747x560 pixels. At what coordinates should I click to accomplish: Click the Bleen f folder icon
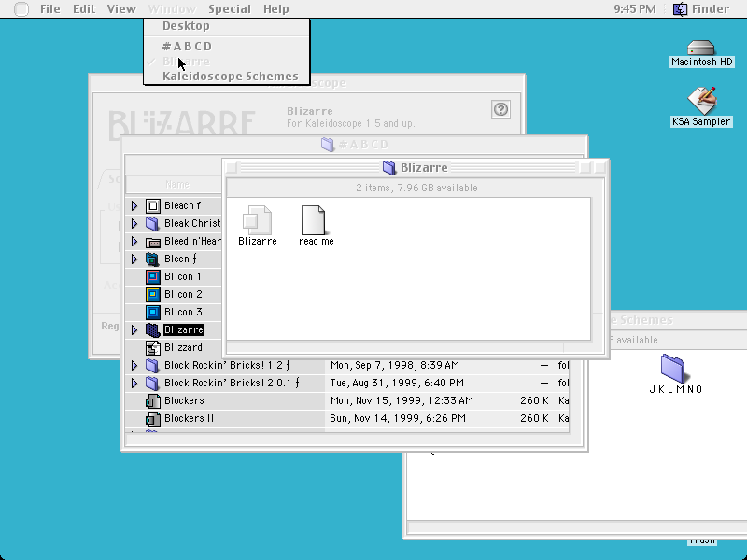(152, 259)
